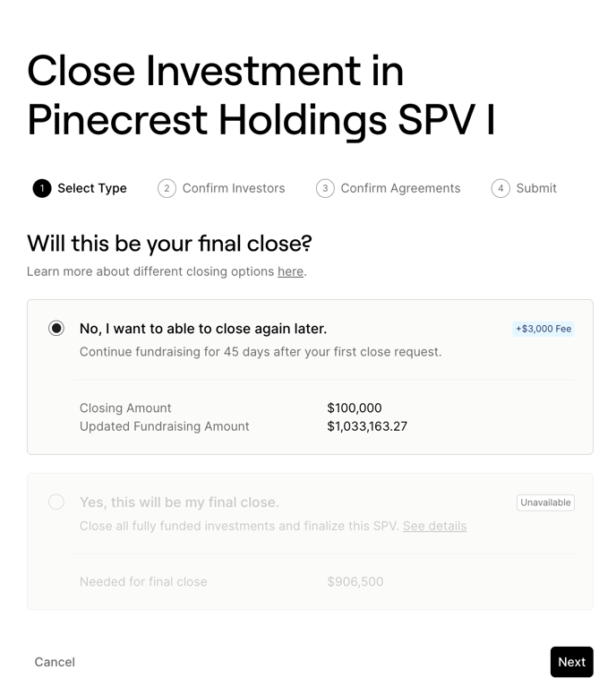
Task: Select the 'Yes, final close' radio button
Action: tap(56, 502)
